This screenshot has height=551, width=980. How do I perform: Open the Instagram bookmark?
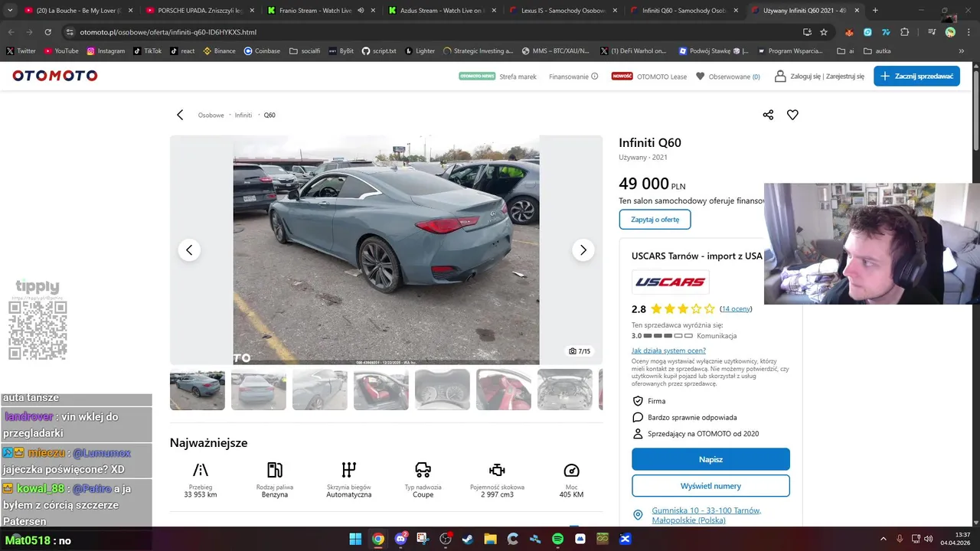[106, 51]
